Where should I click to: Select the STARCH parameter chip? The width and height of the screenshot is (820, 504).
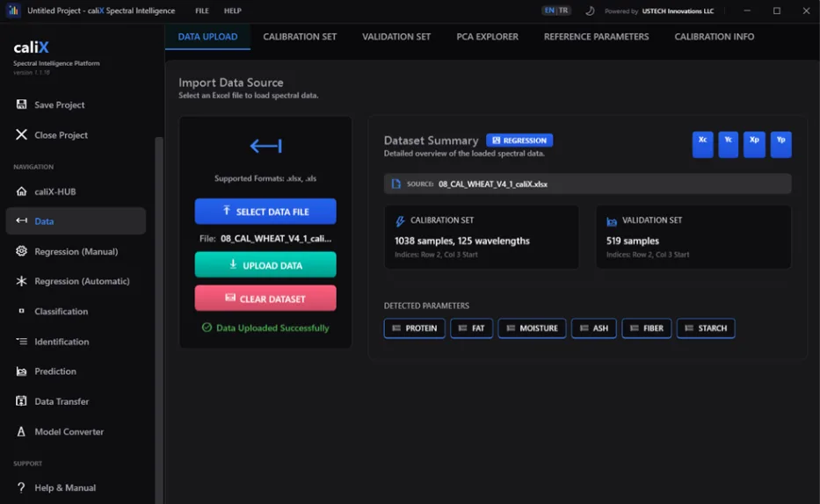point(706,328)
